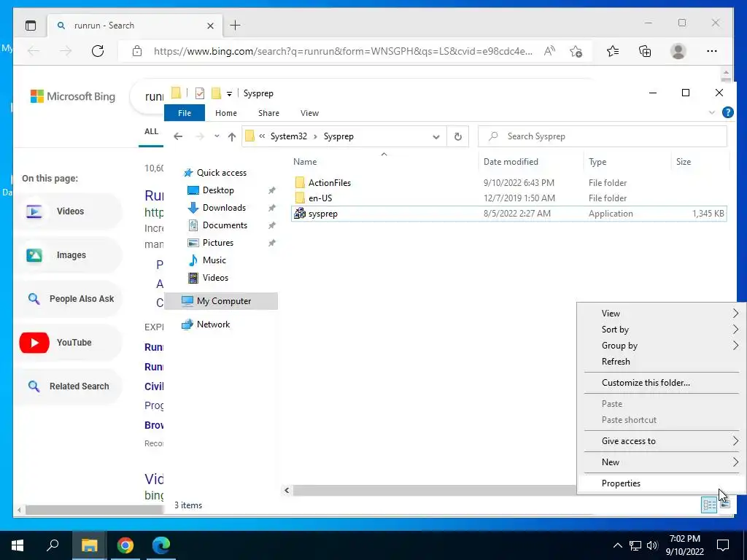Open Downloads in Quick access
Image resolution: width=747 pixels, height=560 pixels.
tap(224, 208)
